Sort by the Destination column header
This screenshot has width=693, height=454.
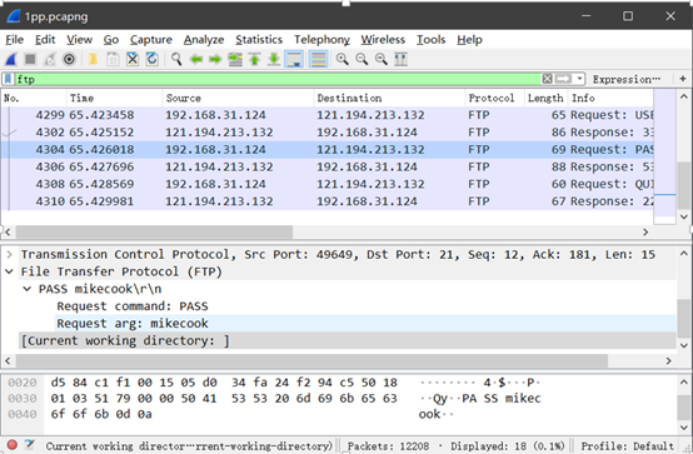pyautogui.click(x=389, y=98)
